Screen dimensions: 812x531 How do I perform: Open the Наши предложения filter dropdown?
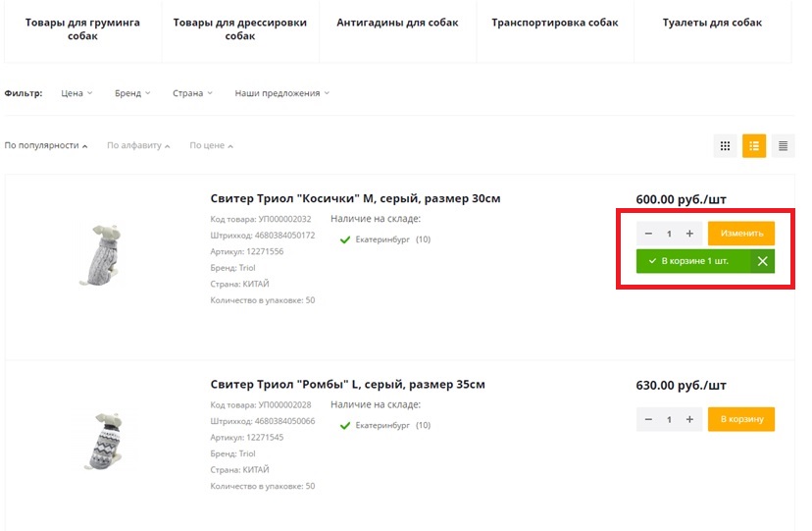(282, 93)
